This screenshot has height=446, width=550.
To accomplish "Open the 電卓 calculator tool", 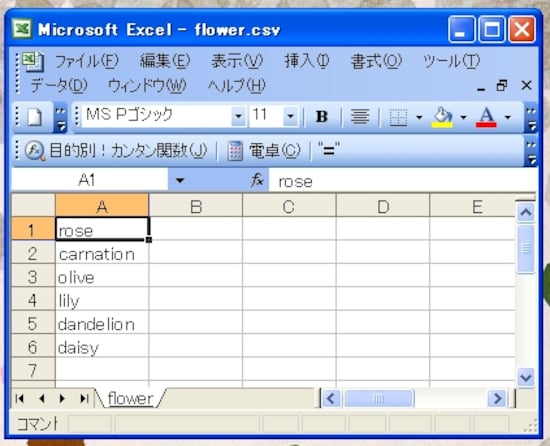I will [264, 151].
